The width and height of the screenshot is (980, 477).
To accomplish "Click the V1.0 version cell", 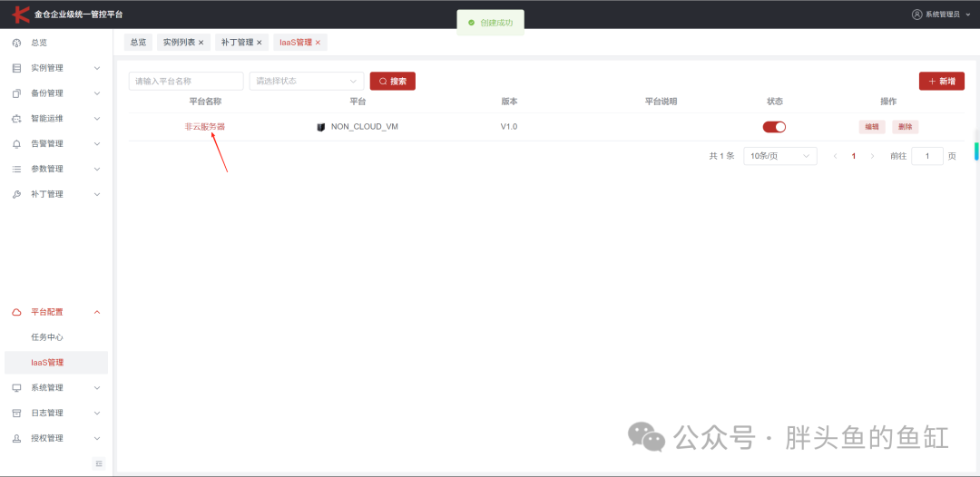I will (509, 127).
